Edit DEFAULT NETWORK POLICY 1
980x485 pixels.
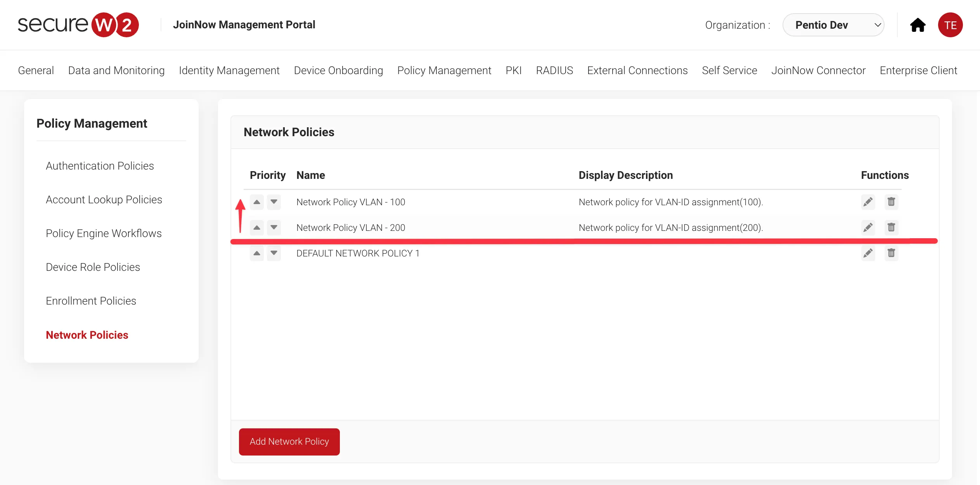pyautogui.click(x=868, y=253)
